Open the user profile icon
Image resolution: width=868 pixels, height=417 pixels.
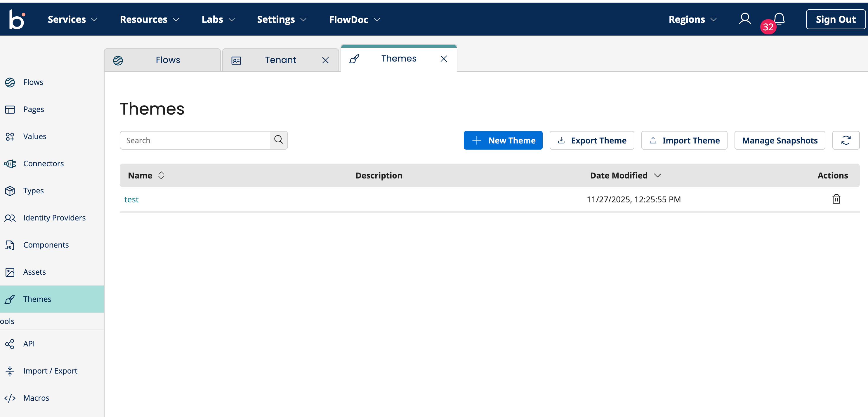coord(745,19)
